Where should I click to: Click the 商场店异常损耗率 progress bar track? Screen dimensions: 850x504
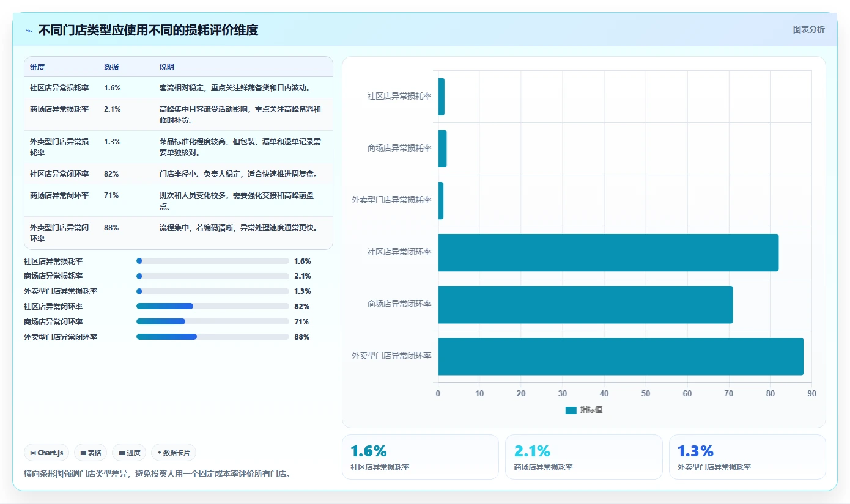[x=213, y=276]
